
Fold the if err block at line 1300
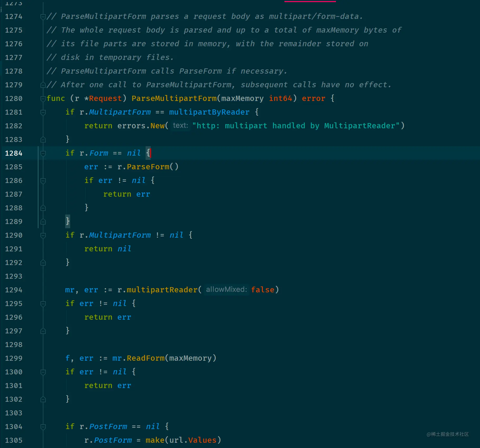43,372
